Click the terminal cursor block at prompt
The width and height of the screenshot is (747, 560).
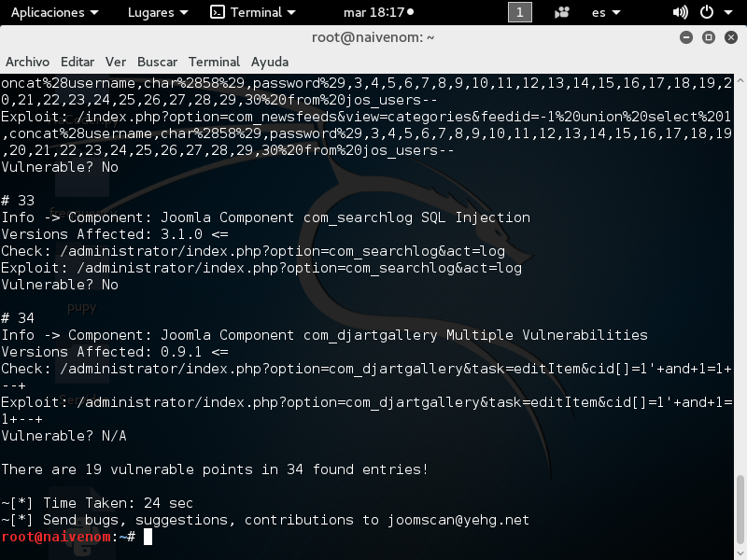click(x=148, y=537)
